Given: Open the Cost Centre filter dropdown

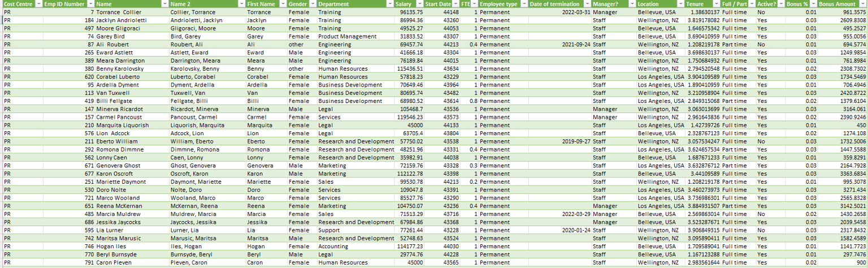Looking at the screenshot, I should [x=38, y=4].
